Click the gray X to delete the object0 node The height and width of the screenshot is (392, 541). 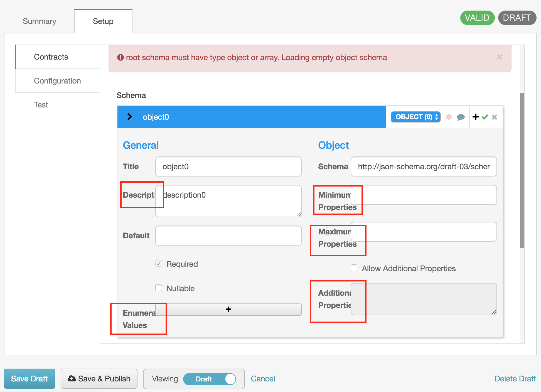tap(495, 117)
